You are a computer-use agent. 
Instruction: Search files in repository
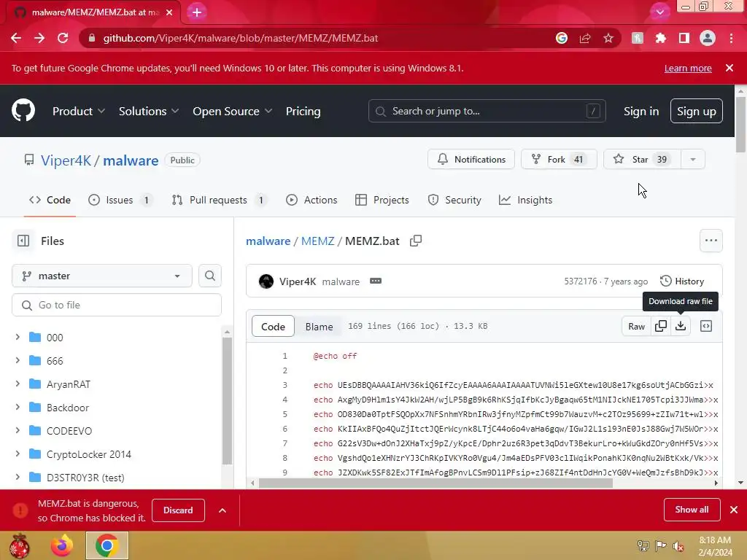(210, 276)
